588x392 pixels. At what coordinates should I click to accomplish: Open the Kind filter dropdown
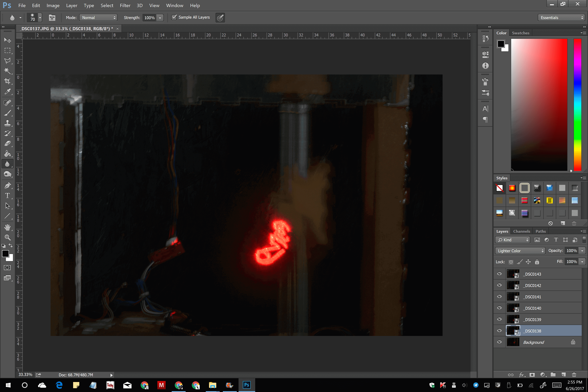(x=513, y=240)
